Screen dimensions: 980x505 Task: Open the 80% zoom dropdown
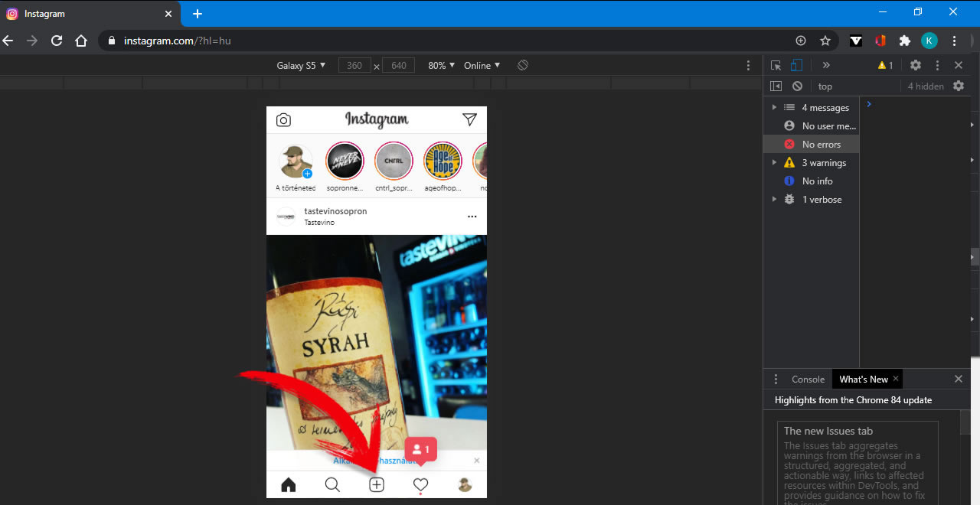tap(442, 65)
